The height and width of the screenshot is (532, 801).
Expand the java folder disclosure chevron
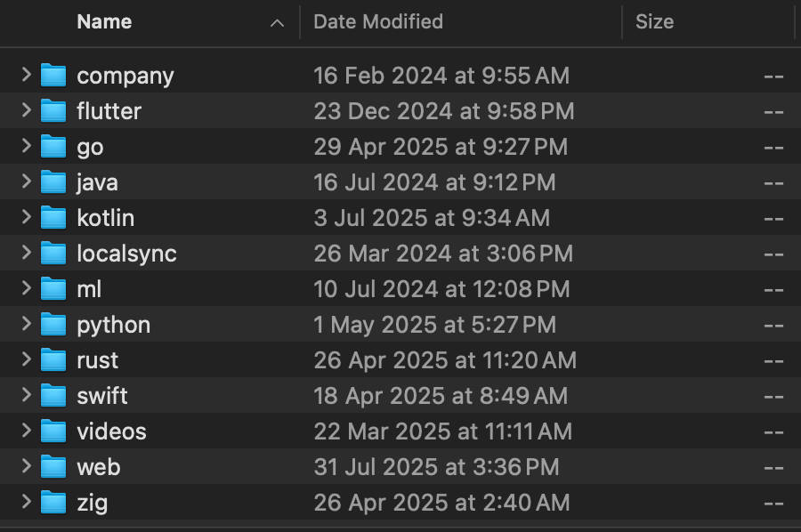pyautogui.click(x=27, y=181)
